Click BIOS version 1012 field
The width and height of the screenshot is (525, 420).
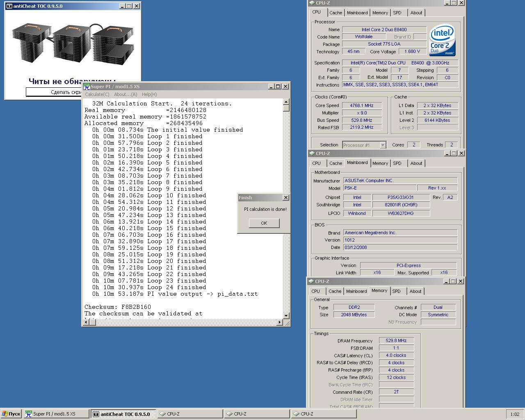tap(400, 240)
